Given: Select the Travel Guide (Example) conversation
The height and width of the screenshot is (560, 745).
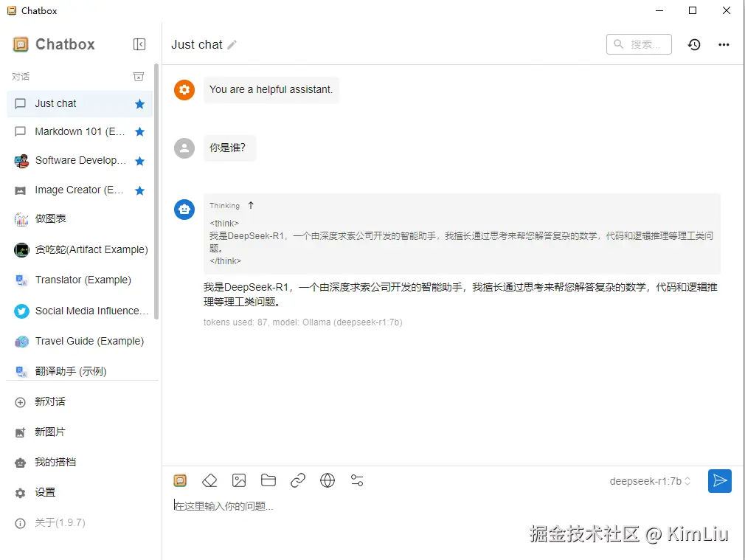Looking at the screenshot, I should click(80, 342).
